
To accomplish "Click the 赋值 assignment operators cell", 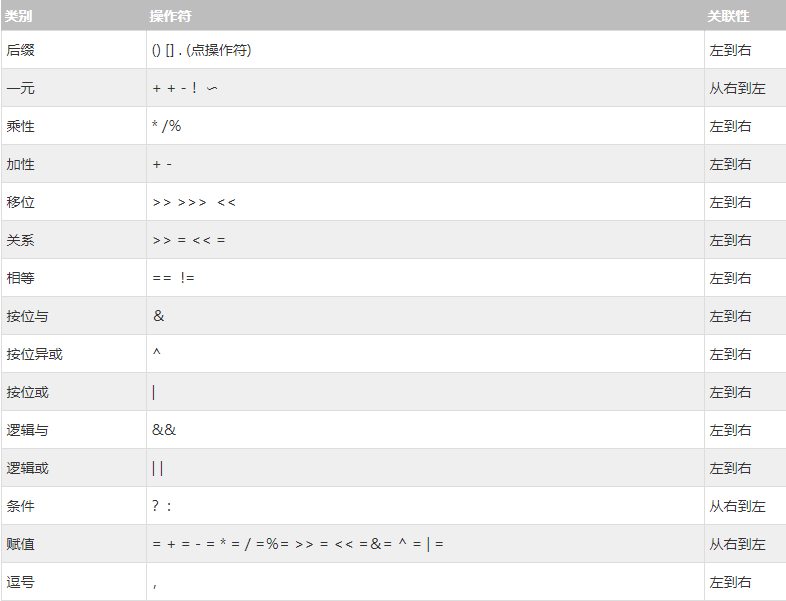I will [x=425, y=544].
